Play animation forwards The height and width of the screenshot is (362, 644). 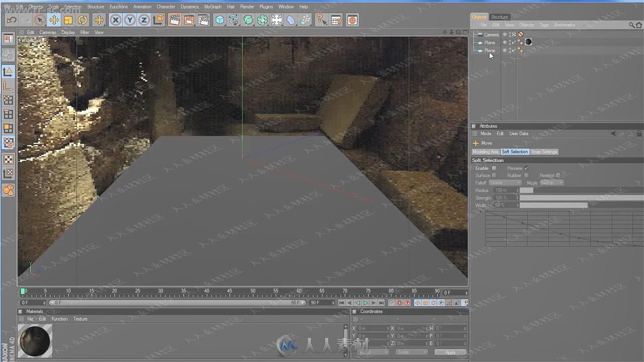[366, 303]
